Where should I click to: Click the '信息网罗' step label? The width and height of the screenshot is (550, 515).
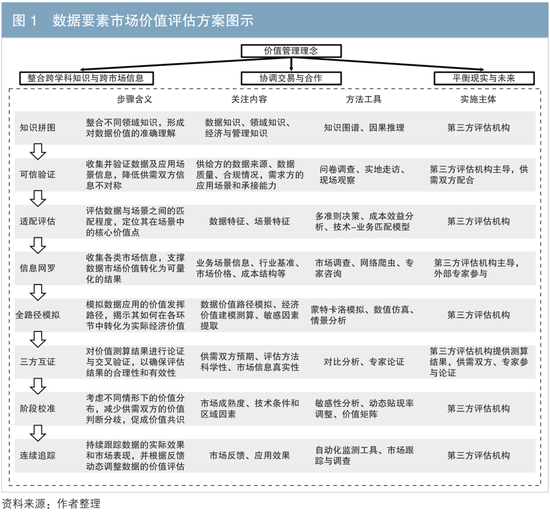coord(38,268)
